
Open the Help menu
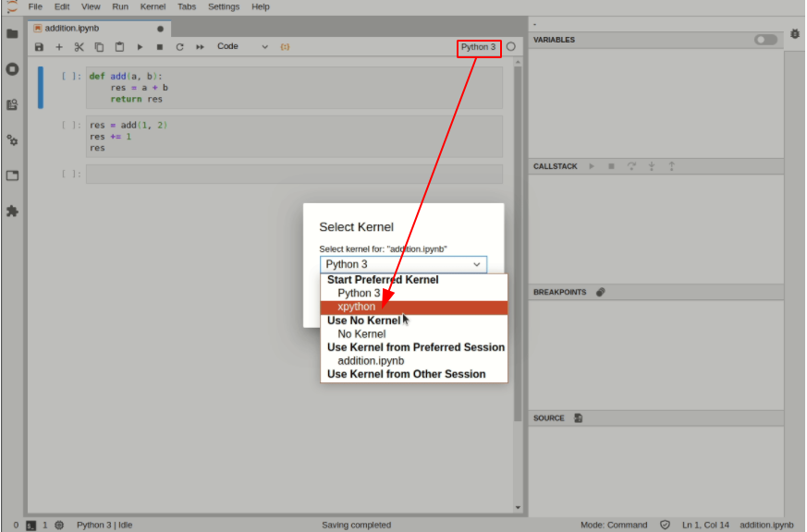(260, 6)
